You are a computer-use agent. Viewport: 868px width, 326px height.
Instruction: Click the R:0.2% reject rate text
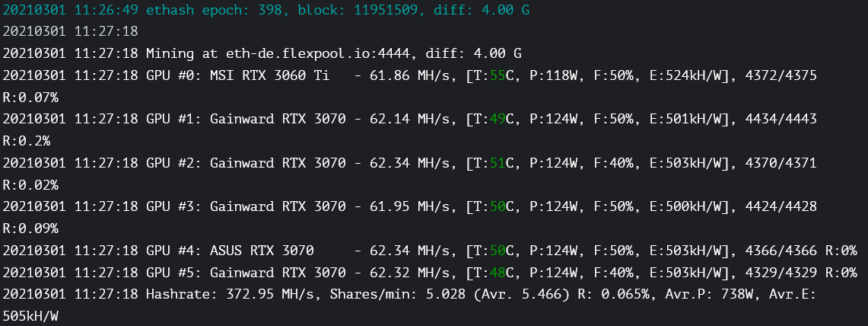[x=27, y=141]
